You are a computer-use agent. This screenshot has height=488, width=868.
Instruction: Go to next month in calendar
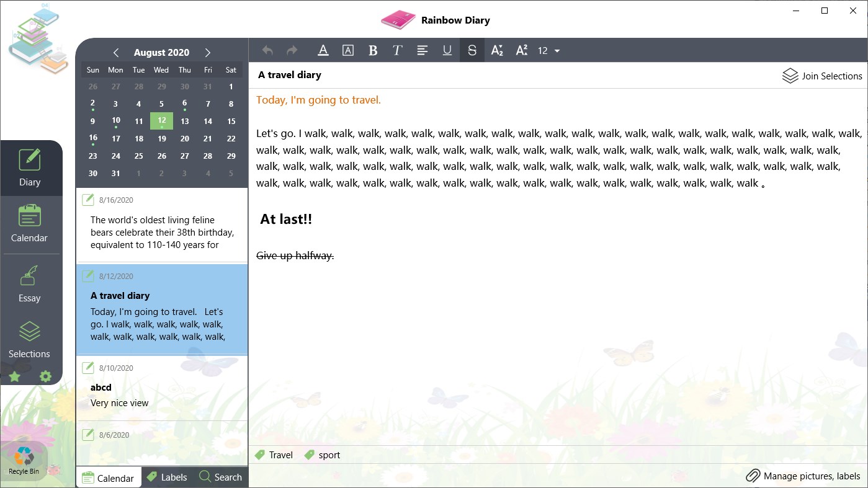point(208,52)
